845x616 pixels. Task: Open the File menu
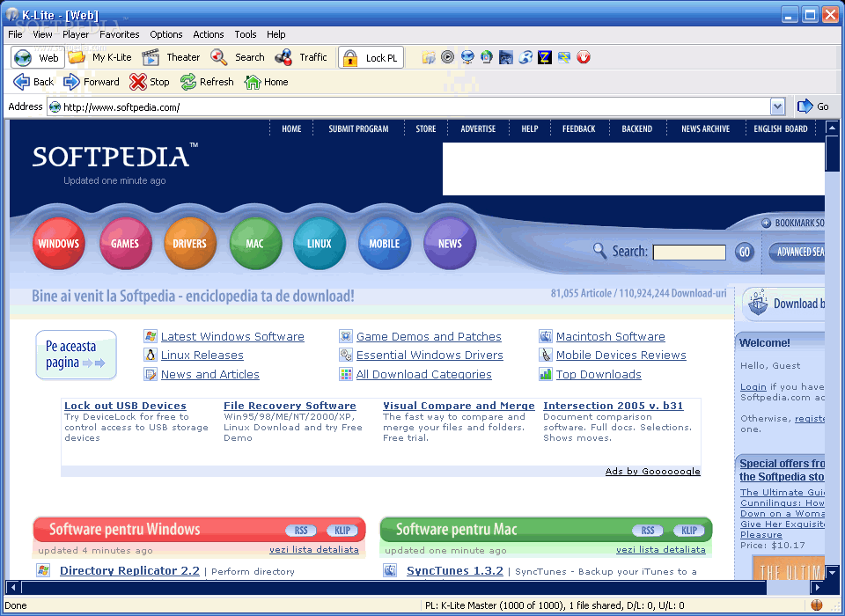point(15,34)
